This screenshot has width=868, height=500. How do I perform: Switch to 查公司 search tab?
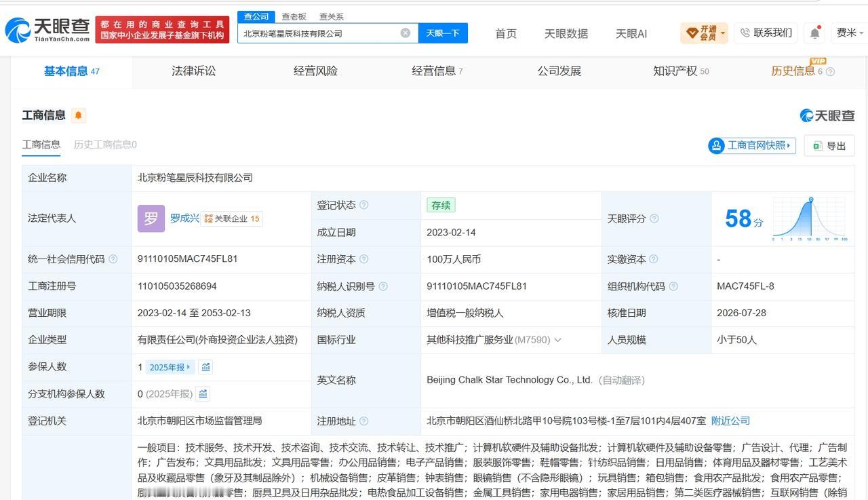pos(256,16)
